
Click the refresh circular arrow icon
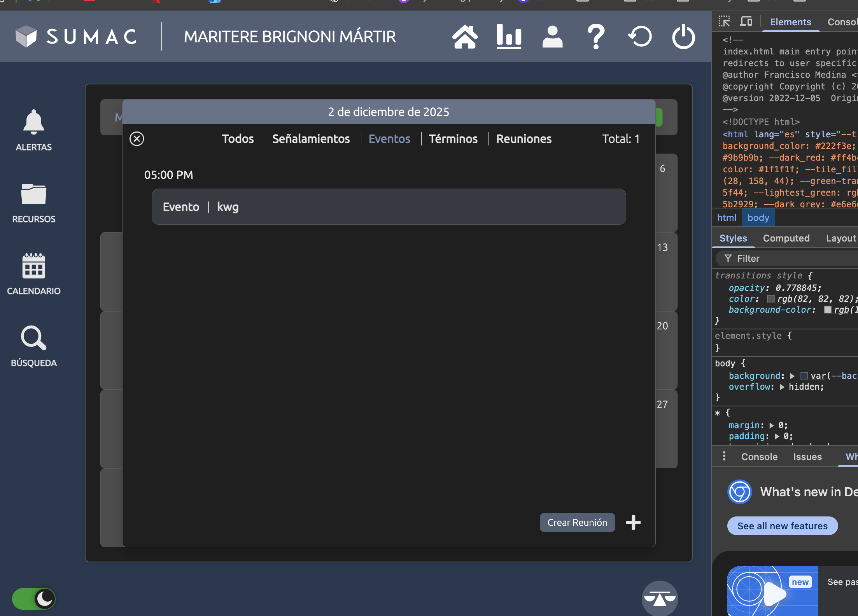coord(640,37)
